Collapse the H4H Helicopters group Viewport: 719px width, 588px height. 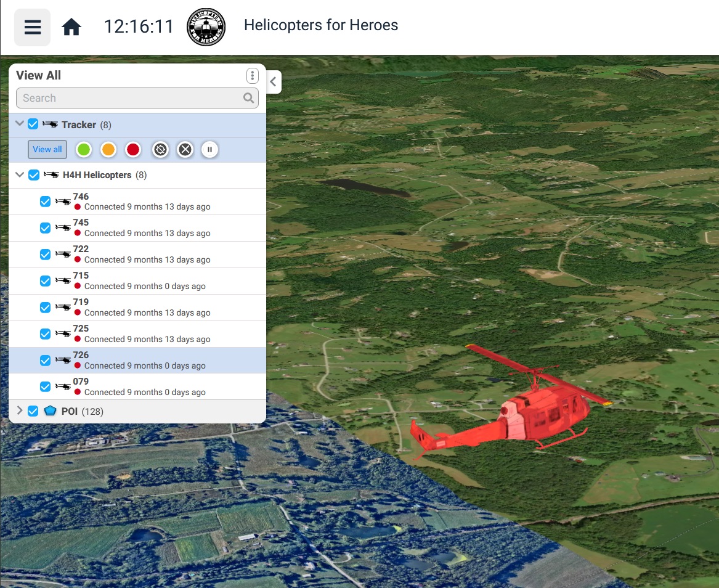(20, 175)
